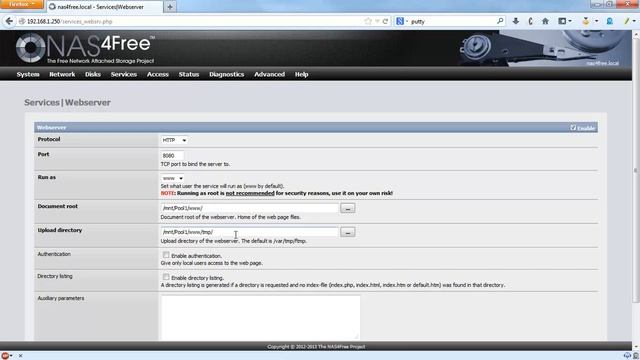Viewport: 640px width, 360px height.
Task: Click the Document root path field
Action: tap(249, 208)
